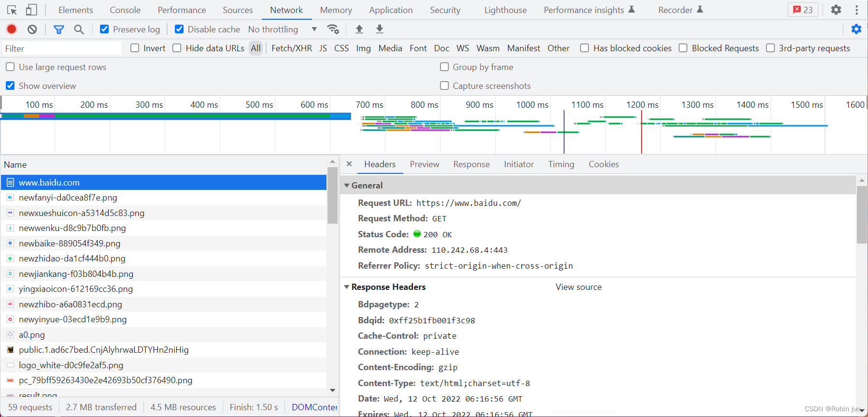The width and height of the screenshot is (868, 417).
Task: Import HAR file upload arrow
Action: (x=359, y=29)
